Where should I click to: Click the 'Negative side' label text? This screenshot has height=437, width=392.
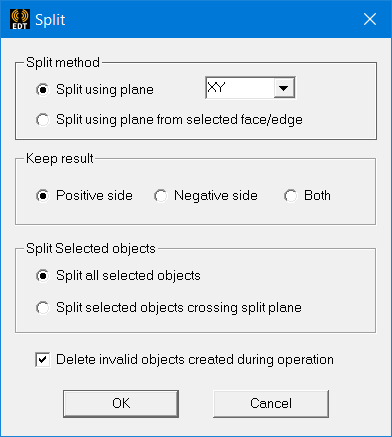click(x=216, y=196)
